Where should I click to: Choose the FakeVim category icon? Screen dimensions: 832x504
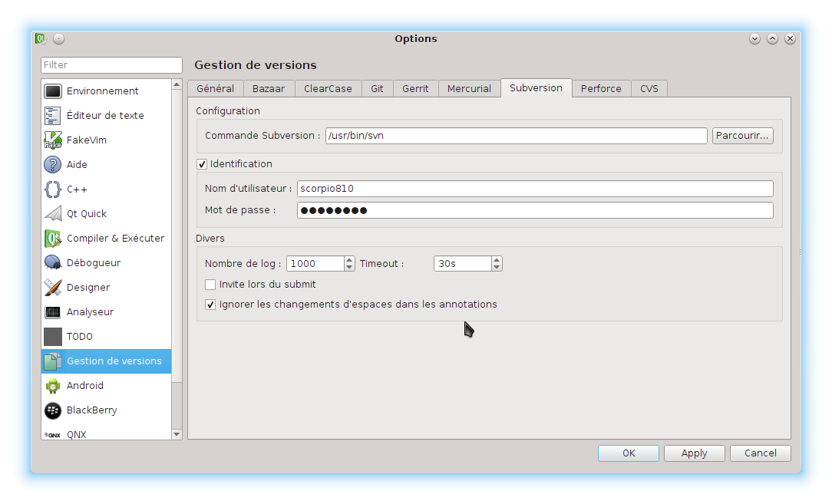pos(52,140)
